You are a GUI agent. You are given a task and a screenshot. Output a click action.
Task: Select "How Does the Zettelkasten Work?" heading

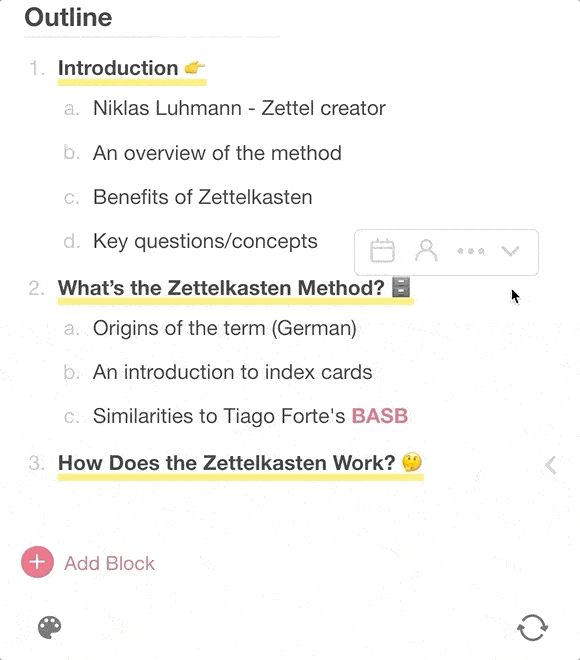[x=226, y=463]
